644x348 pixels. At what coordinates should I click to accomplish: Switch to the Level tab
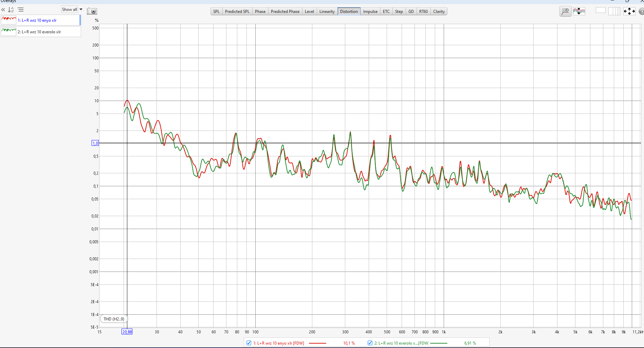click(x=309, y=12)
